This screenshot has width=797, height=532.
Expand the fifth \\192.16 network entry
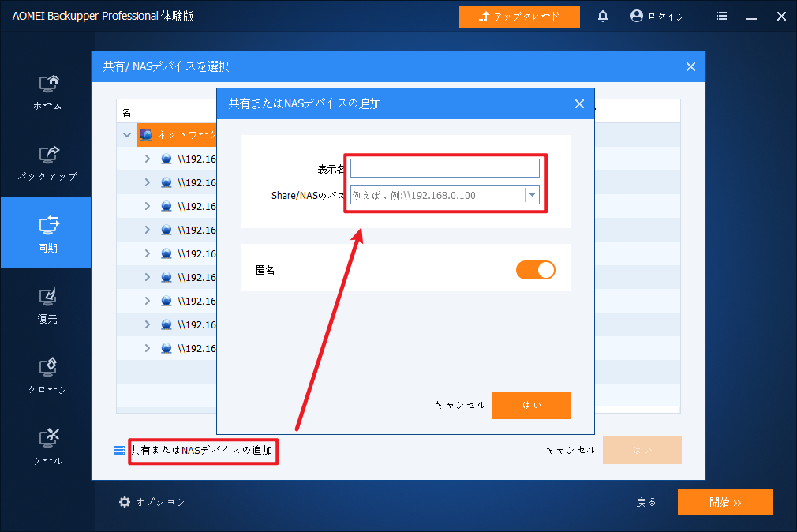[x=148, y=253]
